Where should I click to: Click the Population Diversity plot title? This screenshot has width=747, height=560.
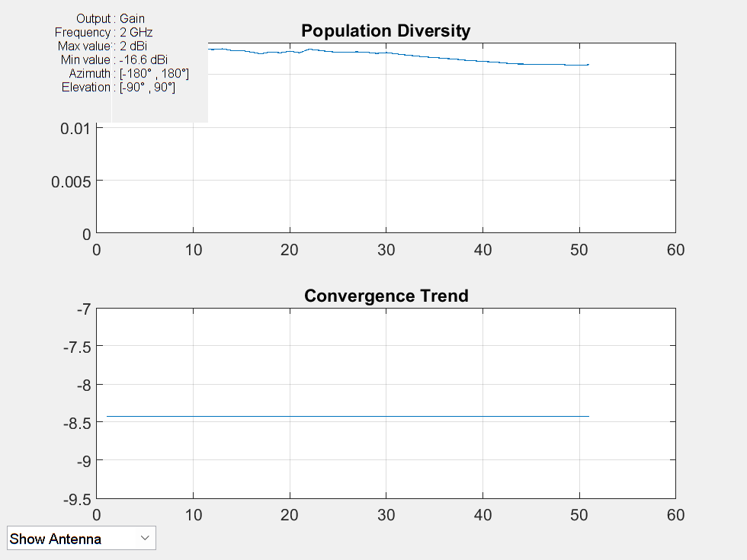point(386,31)
